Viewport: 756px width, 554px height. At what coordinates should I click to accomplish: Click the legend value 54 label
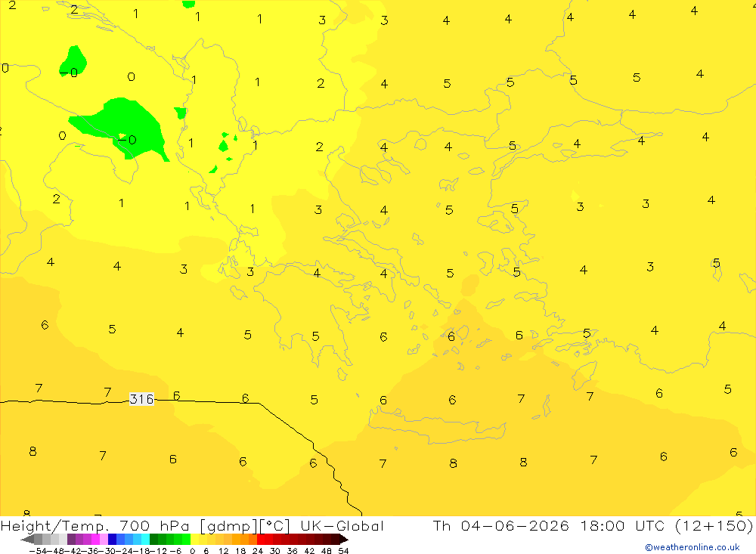343,551
